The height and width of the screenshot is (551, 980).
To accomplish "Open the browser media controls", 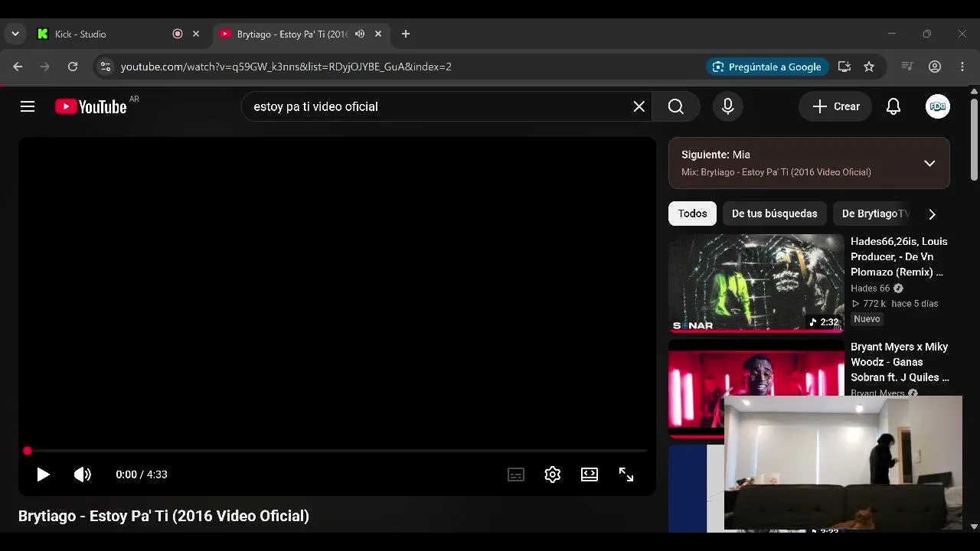I will click(x=907, y=67).
